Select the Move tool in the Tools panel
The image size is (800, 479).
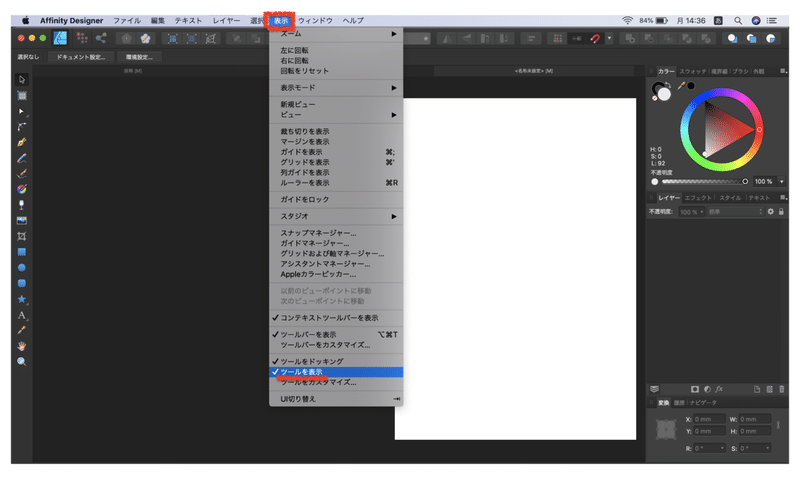[21, 80]
